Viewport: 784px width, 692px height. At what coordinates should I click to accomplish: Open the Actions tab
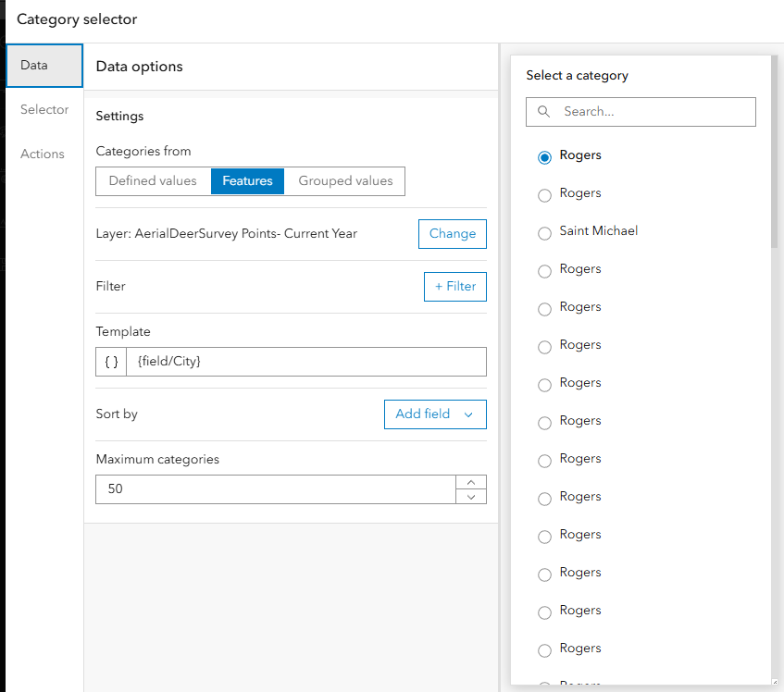coord(43,154)
